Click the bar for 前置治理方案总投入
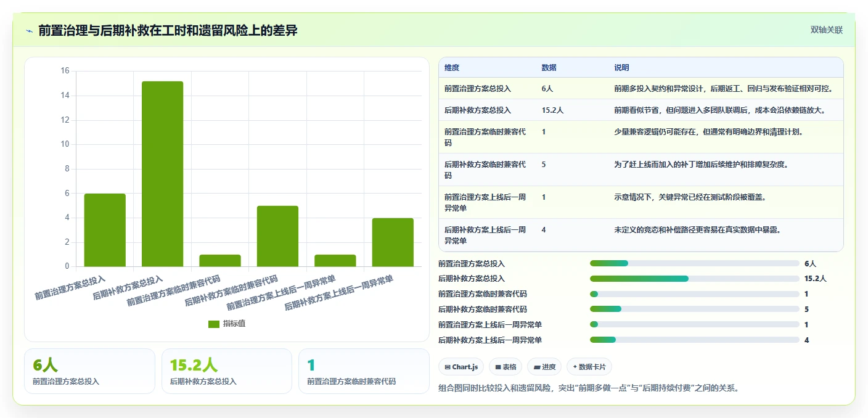 105,230
